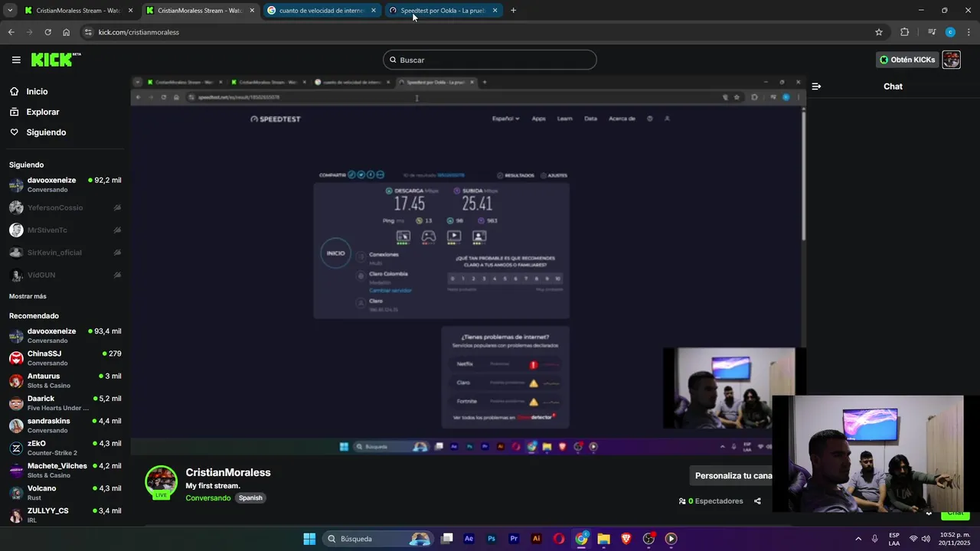Expand the list with Mostrar más

[28, 296]
